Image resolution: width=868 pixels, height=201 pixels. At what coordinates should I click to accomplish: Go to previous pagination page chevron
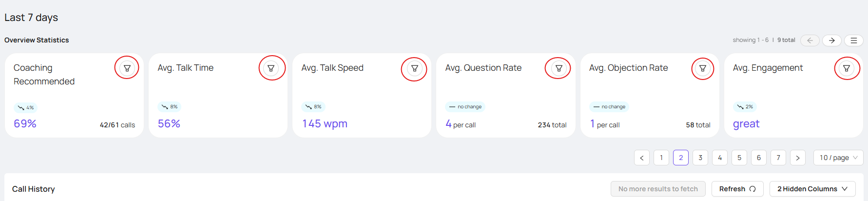pos(642,158)
